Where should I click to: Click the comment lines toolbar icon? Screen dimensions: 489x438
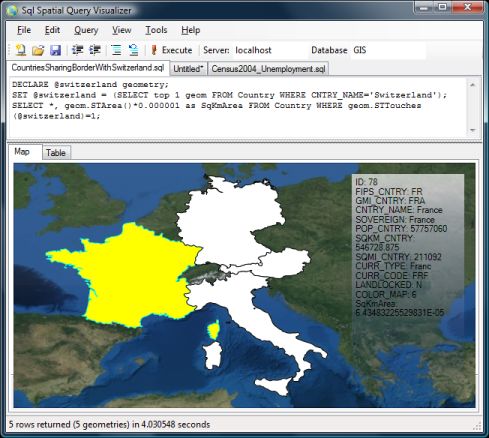(x=116, y=50)
